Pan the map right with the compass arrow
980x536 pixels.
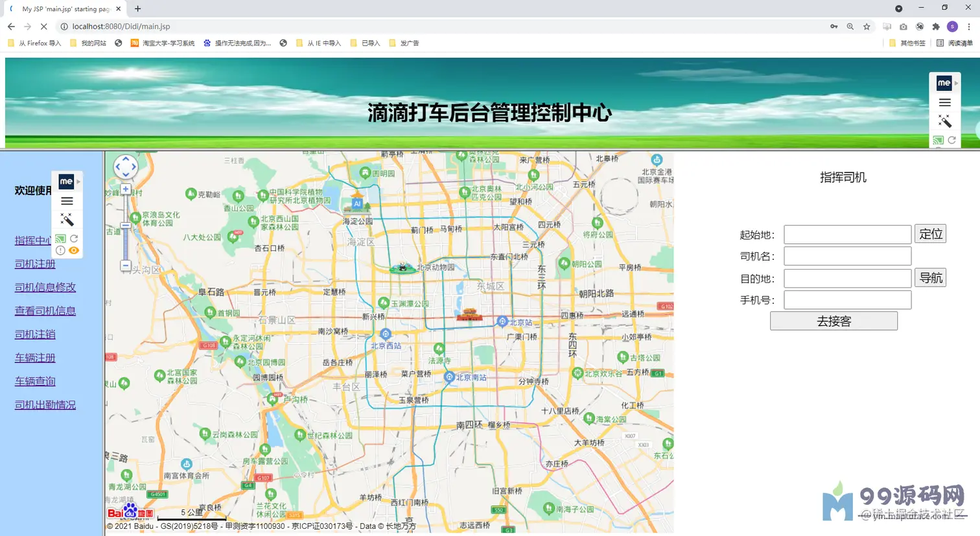click(x=134, y=167)
